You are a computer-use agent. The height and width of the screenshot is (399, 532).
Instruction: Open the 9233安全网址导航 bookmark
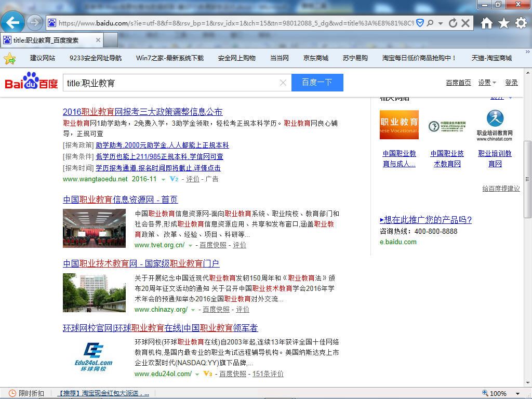pyautogui.click(x=96, y=58)
